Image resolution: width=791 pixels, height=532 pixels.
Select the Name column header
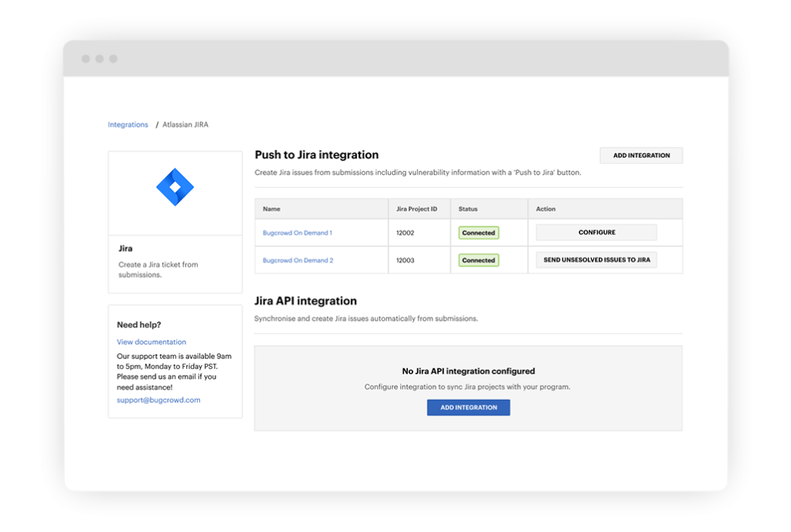(x=271, y=209)
